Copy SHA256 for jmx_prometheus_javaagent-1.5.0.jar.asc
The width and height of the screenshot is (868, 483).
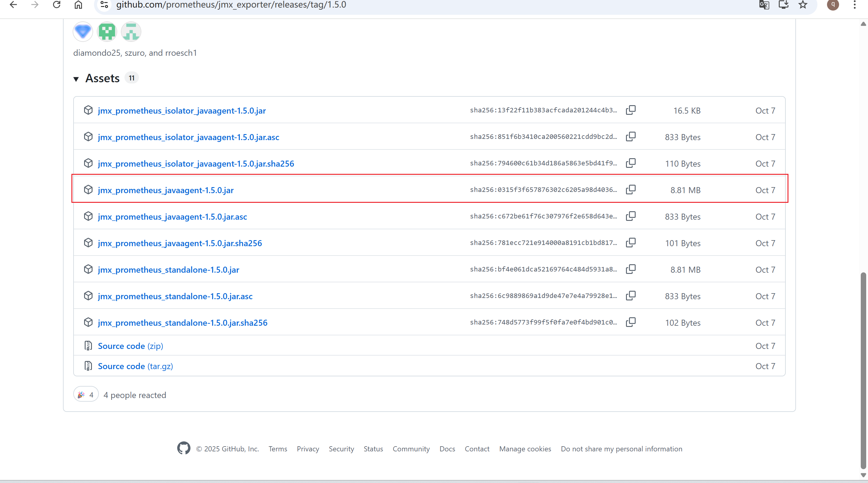[x=631, y=216]
